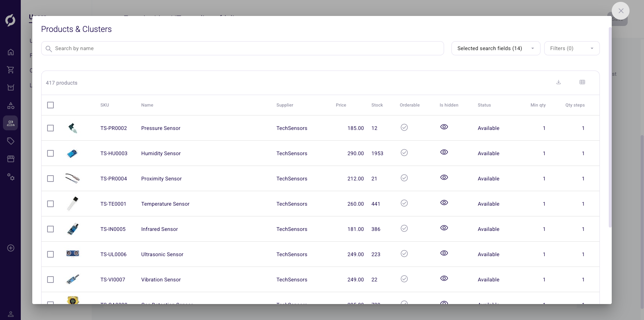Image resolution: width=644 pixels, height=320 pixels.
Task: Open the users icon in the sidebar
Action: coord(11,123)
